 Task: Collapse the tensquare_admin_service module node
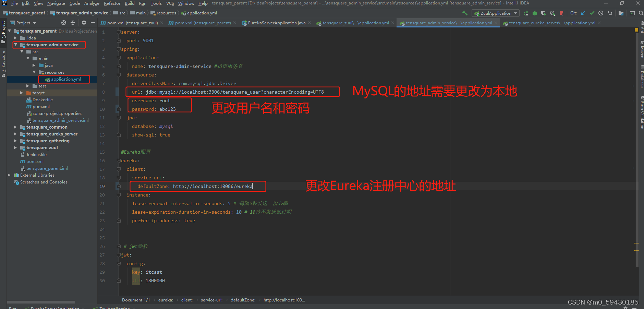pyautogui.click(x=16, y=45)
